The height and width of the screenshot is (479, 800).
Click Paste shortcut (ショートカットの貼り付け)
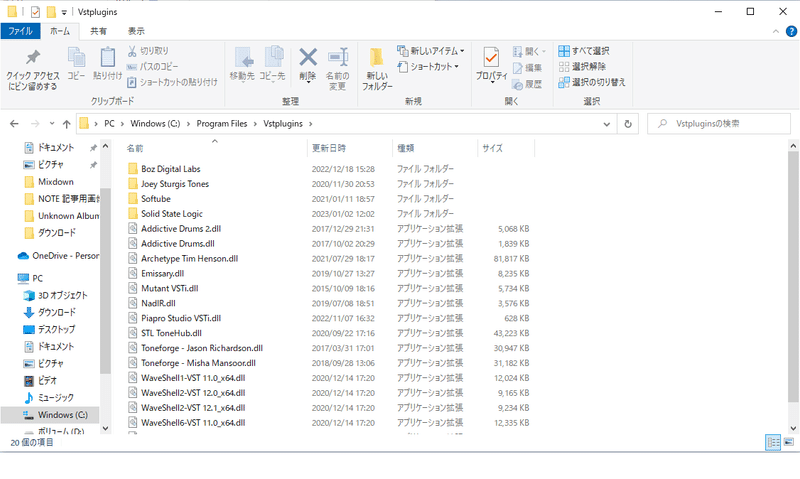tap(172, 82)
